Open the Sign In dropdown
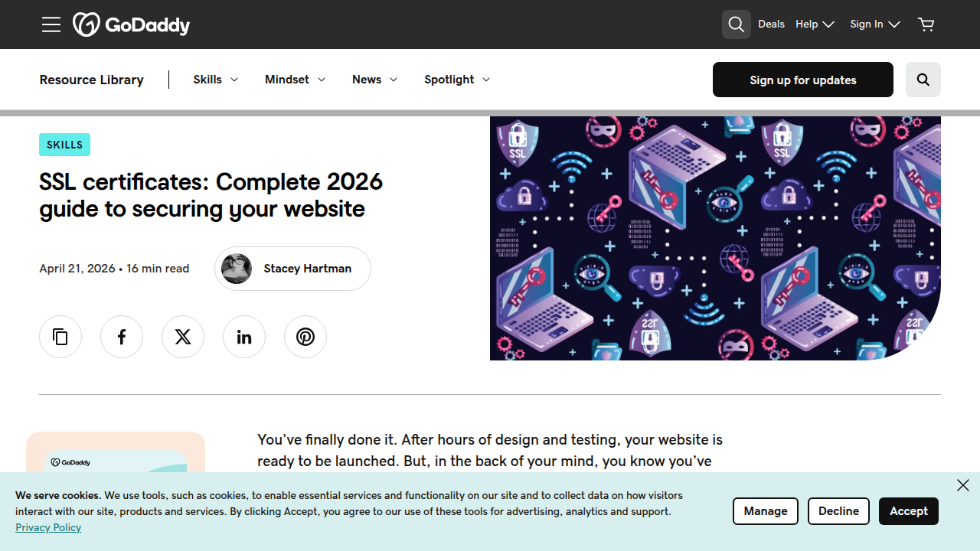Screen dimensions: 980x551 pos(875,24)
